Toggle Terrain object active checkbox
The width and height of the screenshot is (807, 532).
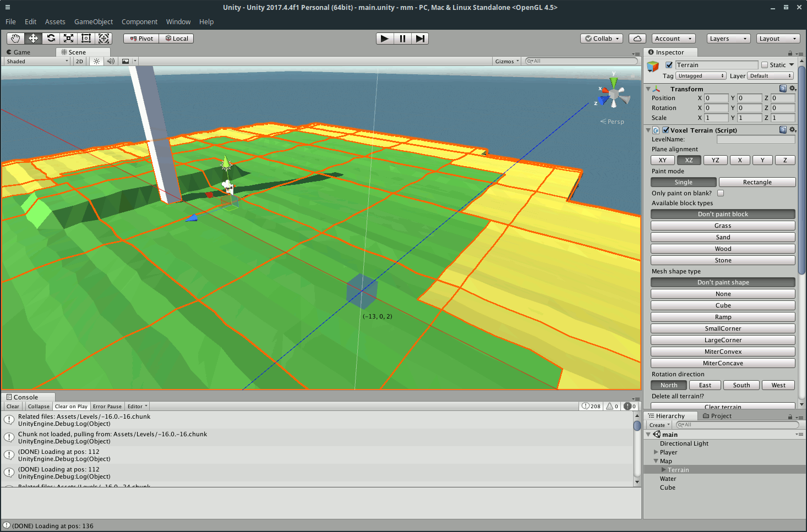(669, 65)
